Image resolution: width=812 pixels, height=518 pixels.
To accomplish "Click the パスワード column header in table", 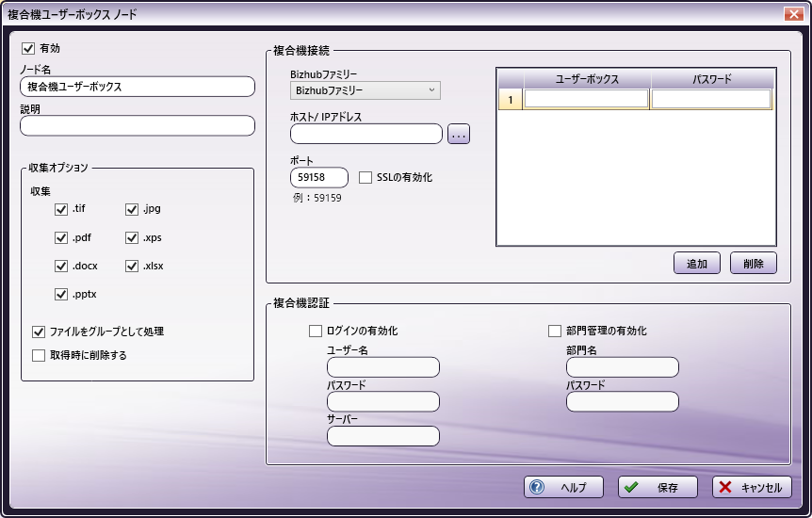I will [712, 79].
